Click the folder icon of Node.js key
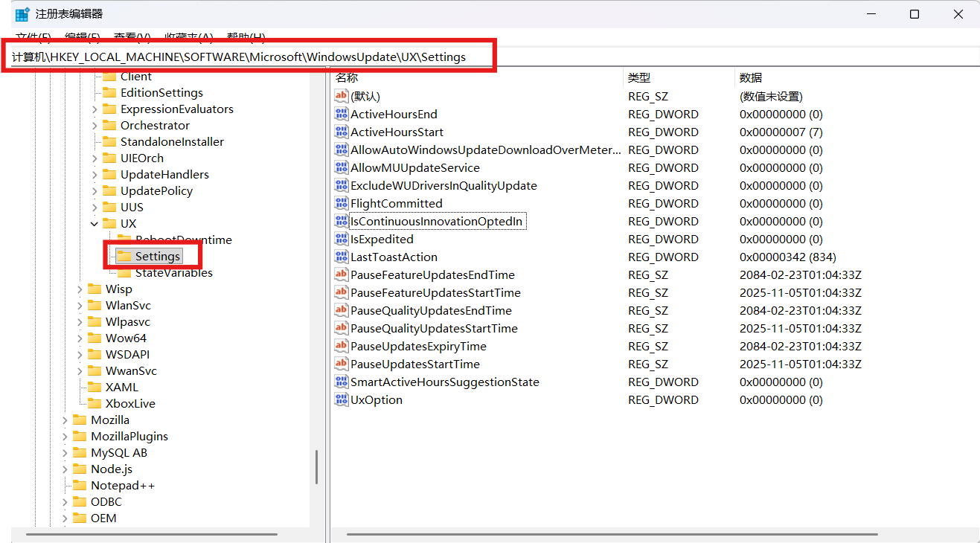This screenshot has width=980, height=543. click(80, 469)
